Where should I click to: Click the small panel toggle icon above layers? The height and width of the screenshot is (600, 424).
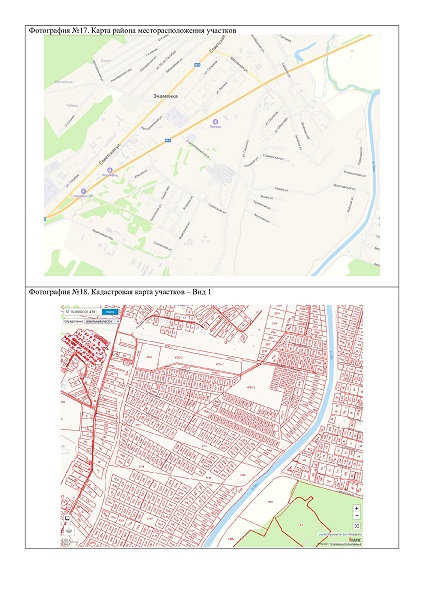pyautogui.click(x=67, y=518)
